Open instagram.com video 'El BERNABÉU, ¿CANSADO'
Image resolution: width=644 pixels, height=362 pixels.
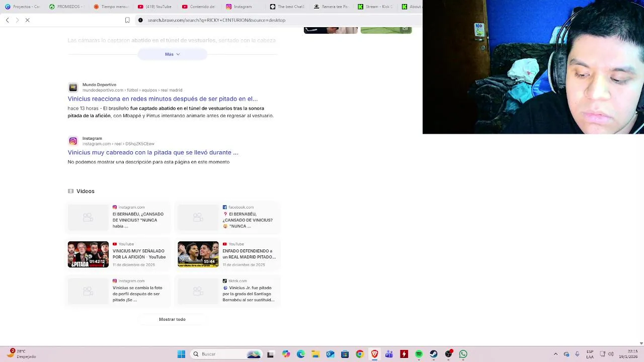pos(118,217)
